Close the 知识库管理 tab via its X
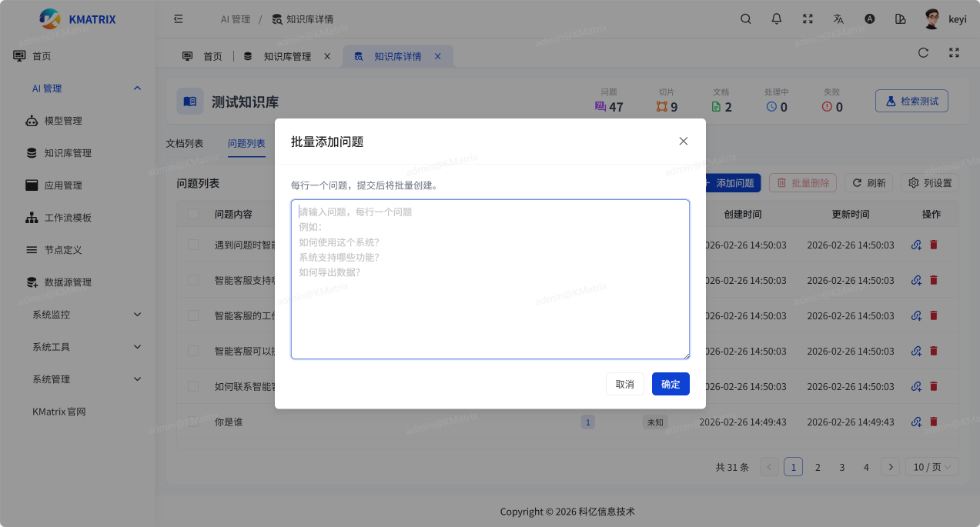Viewport: 980px width, 527px height. click(x=327, y=56)
